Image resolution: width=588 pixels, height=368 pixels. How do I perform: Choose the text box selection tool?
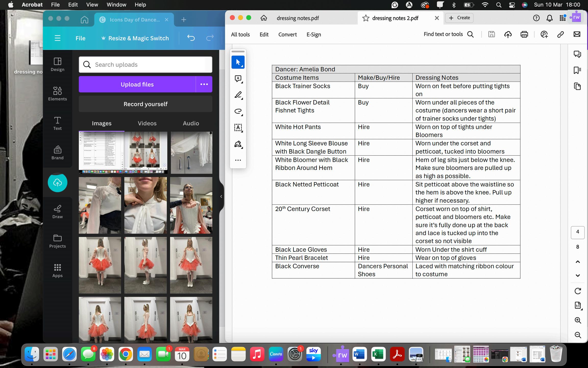tap(238, 128)
